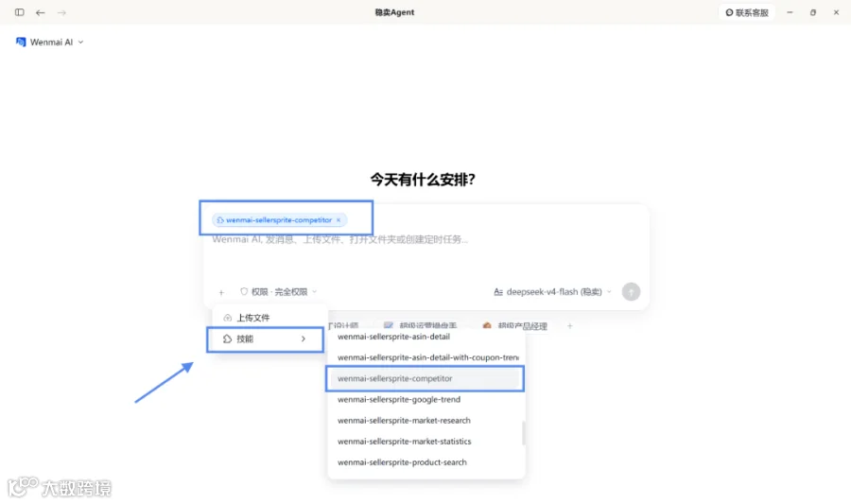Choose the 超级运营操盘手 agent preset
This screenshot has width=851, height=504.
click(x=420, y=325)
